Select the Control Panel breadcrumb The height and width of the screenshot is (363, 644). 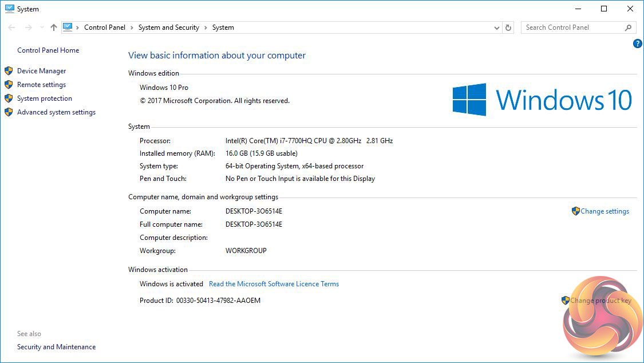[x=105, y=27]
